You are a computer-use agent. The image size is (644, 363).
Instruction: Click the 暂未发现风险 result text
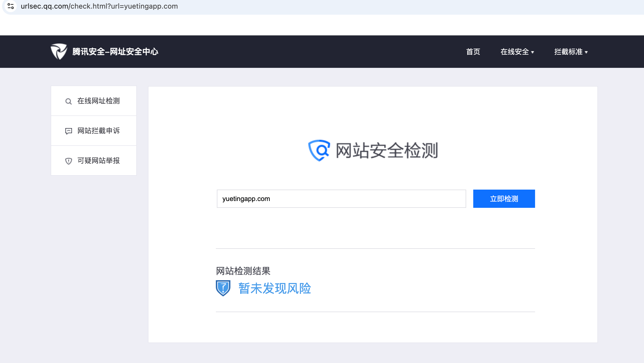275,288
